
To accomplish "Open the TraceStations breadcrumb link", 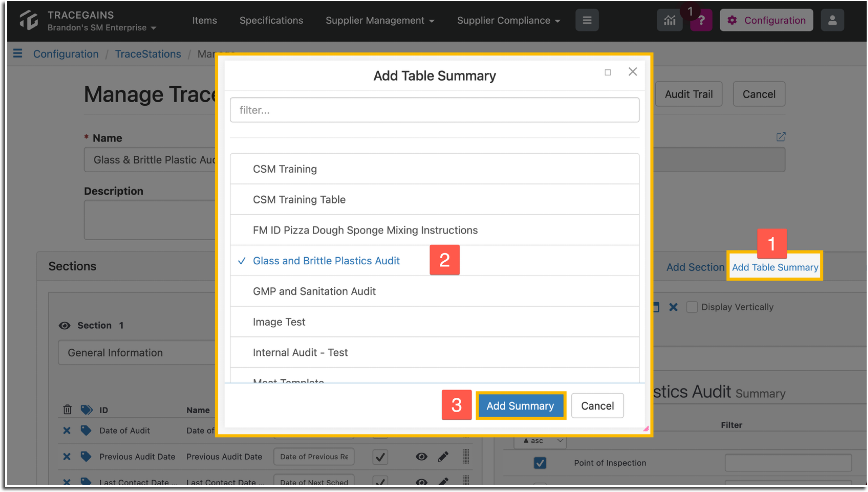I will tap(148, 54).
